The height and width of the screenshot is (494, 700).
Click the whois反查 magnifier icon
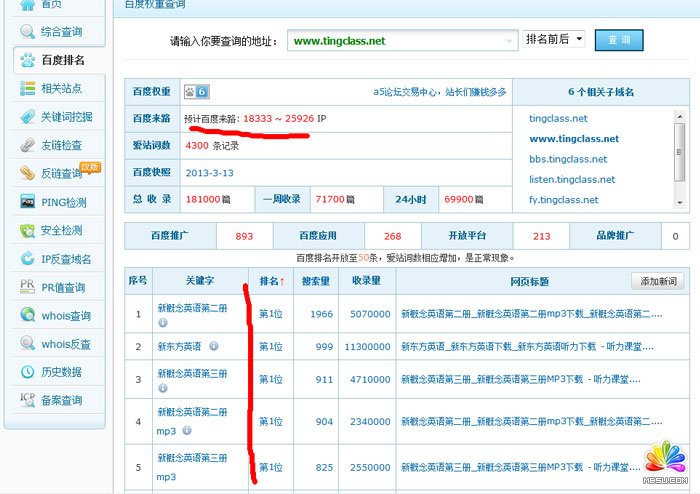tap(27, 344)
